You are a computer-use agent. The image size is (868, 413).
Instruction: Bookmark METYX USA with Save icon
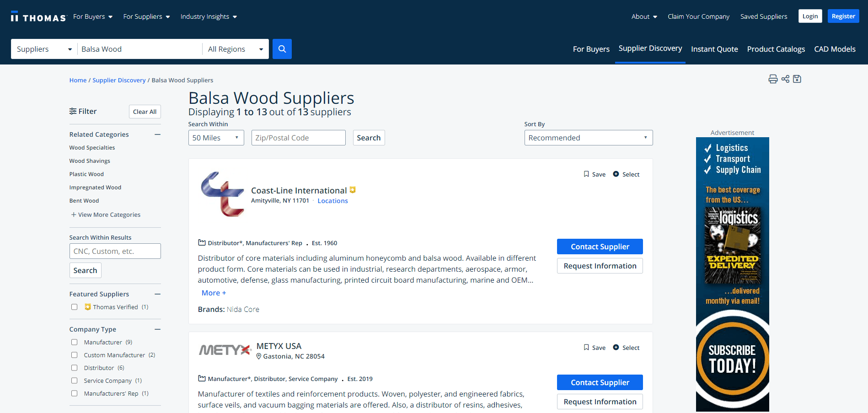click(x=586, y=347)
